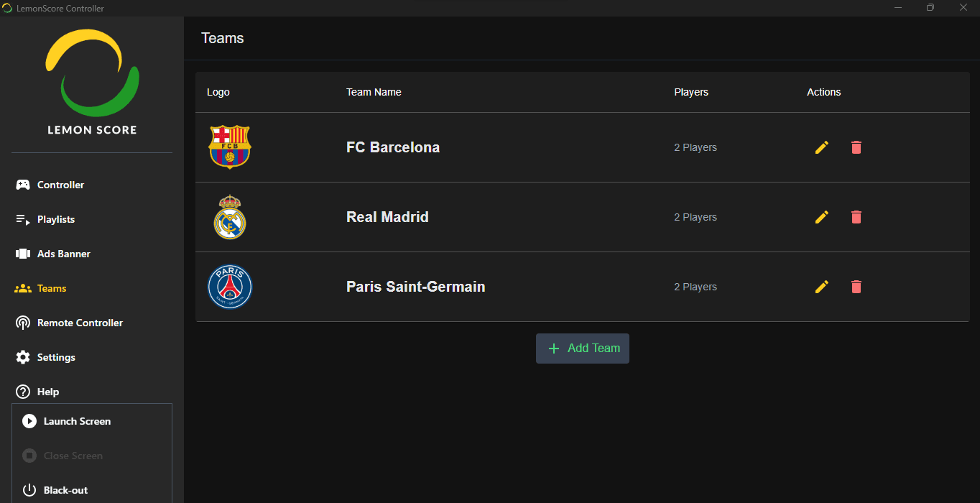Delete the Paris Saint-Germain team
The height and width of the screenshot is (503, 980).
856,287
